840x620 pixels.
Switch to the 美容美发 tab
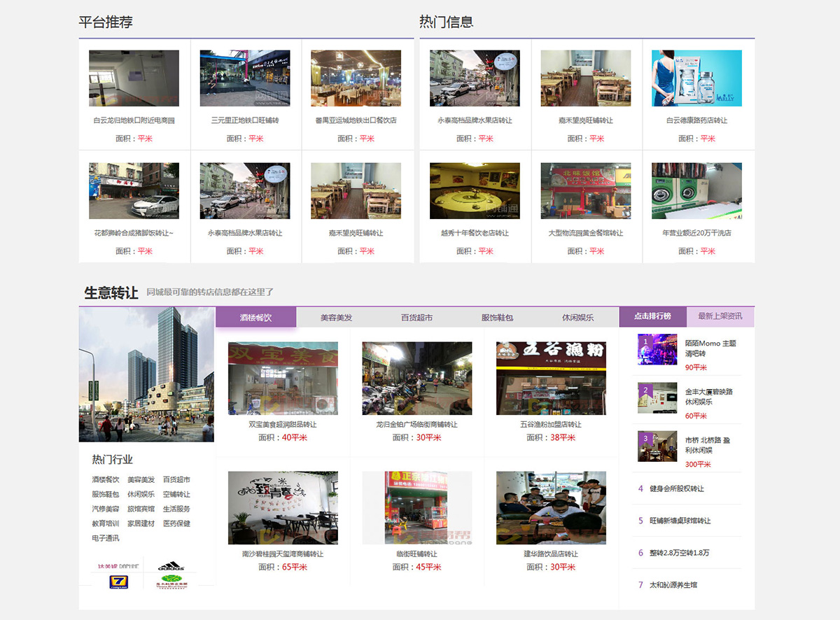pyautogui.click(x=336, y=318)
